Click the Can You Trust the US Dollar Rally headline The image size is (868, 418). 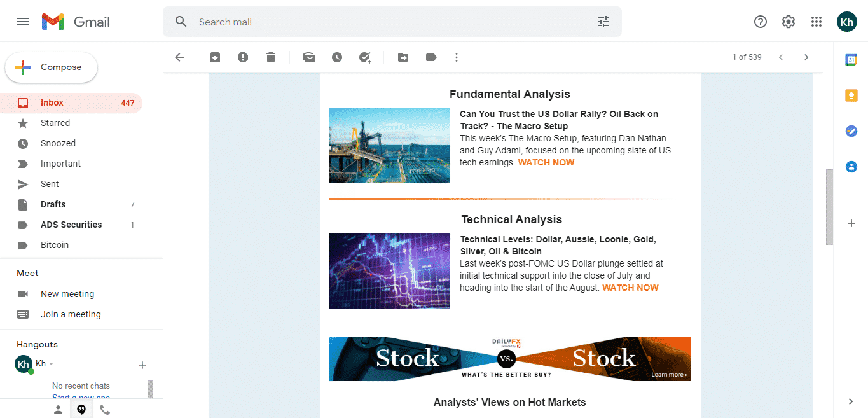[559, 120]
